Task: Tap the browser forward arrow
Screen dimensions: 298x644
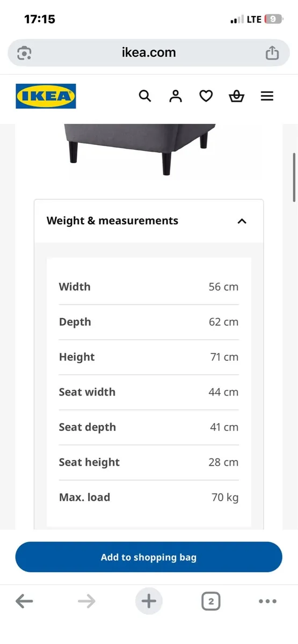Action: pyautogui.click(x=86, y=602)
